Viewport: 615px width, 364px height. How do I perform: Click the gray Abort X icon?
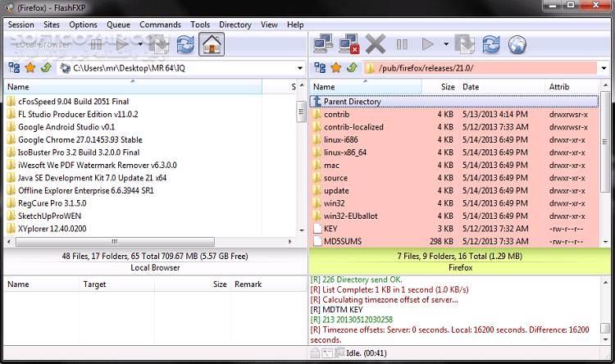pyautogui.click(x=376, y=44)
